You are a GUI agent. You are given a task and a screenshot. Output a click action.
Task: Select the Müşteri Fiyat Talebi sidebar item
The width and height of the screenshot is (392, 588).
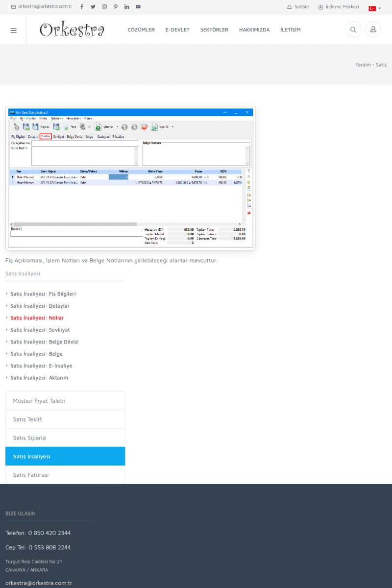[65, 401]
